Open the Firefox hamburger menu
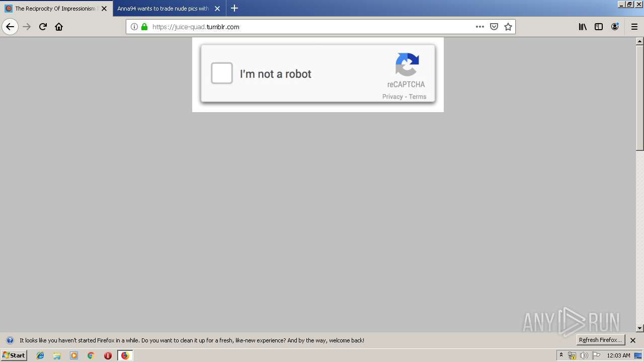 click(x=634, y=27)
